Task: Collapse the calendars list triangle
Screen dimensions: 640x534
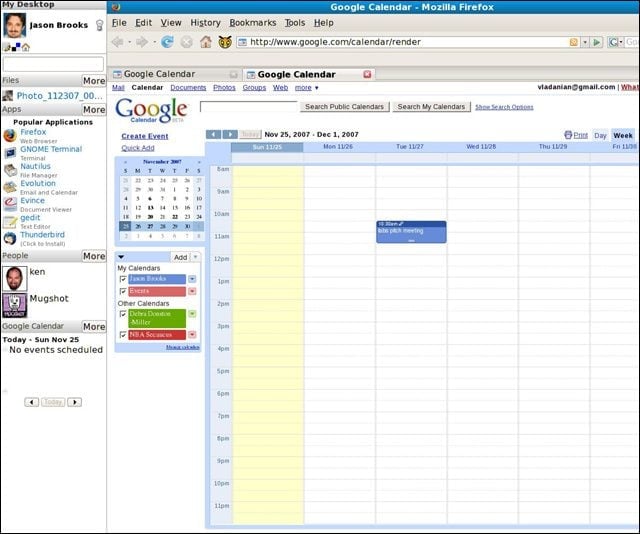Action: tap(121, 257)
